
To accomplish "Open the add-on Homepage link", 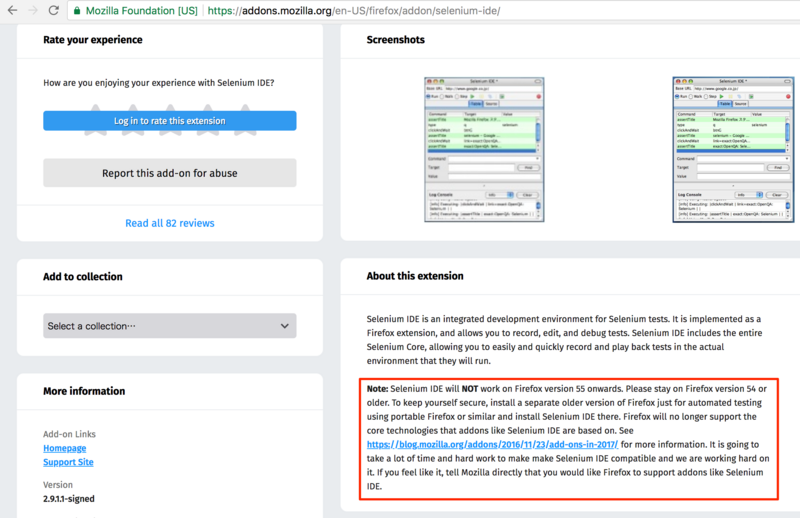I will point(65,448).
